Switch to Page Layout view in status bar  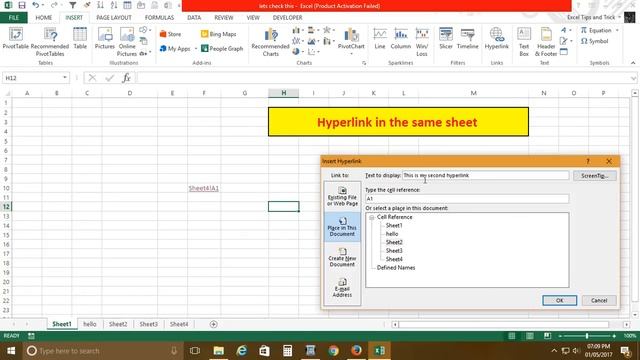point(529,336)
